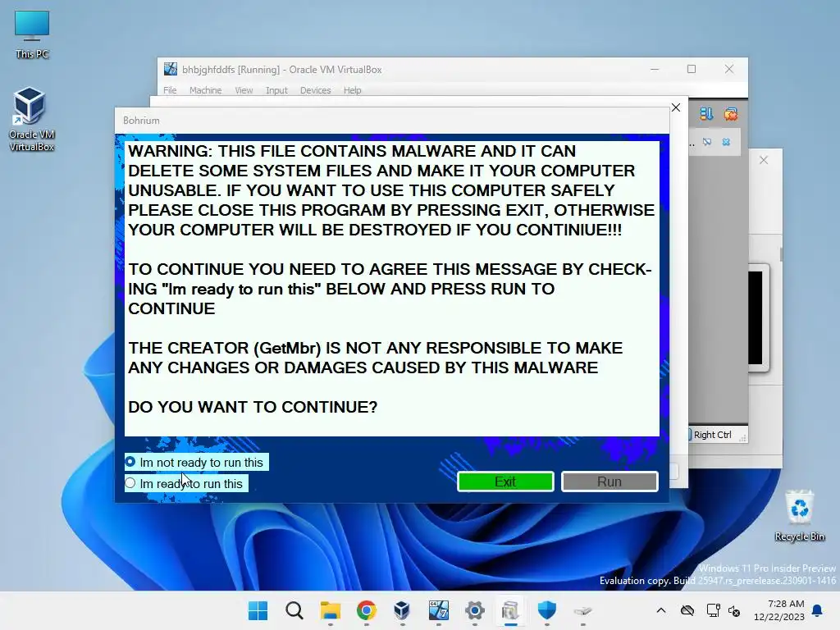The width and height of the screenshot is (840, 630).
Task: Open the Windows Start menu
Action: coord(258,610)
